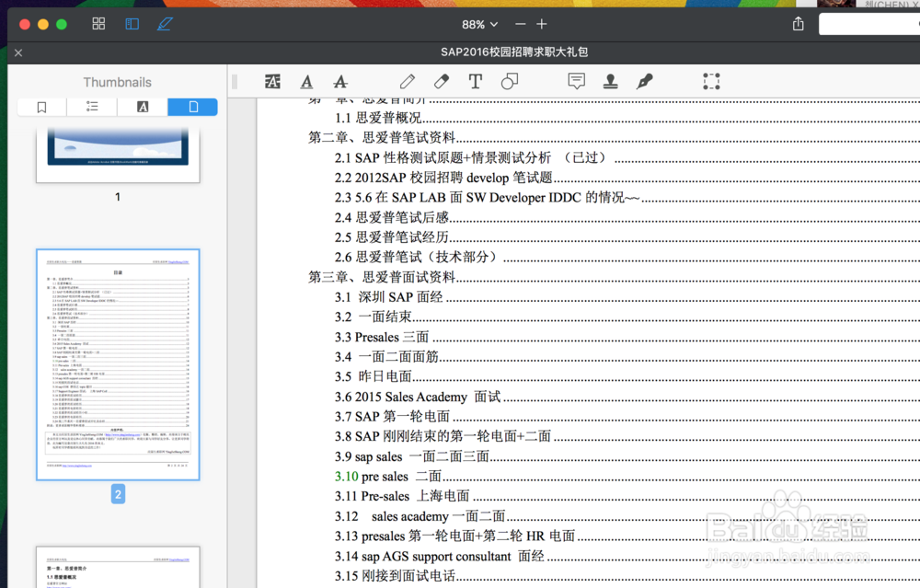Close the SAP2016 document tab

pos(18,52)
